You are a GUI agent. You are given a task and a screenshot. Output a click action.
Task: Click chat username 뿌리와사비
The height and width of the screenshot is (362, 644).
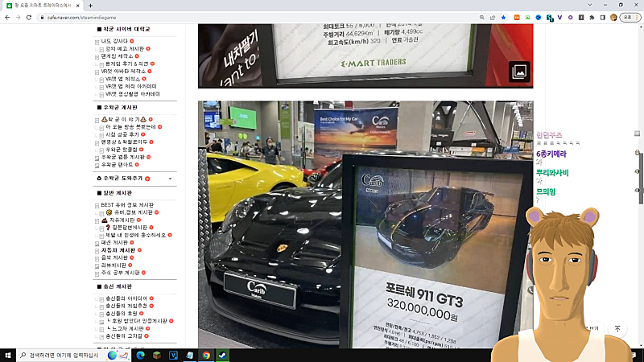(552, 173)
